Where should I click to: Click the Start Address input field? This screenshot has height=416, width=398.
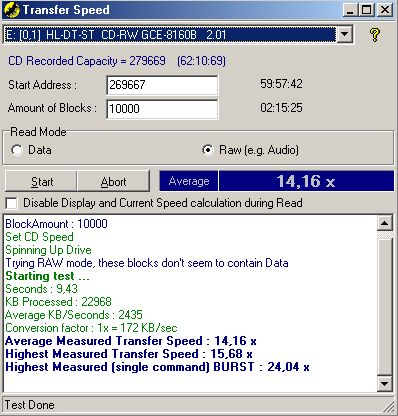coord(162,85)
